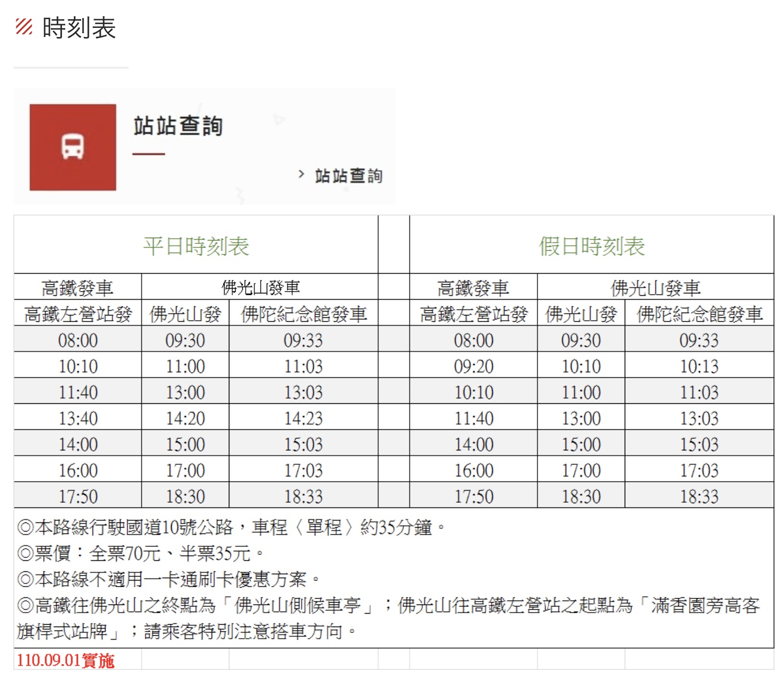The image size is (784, 677).
Task: Select the 假日時刻表 header
Action: (591, 246)
